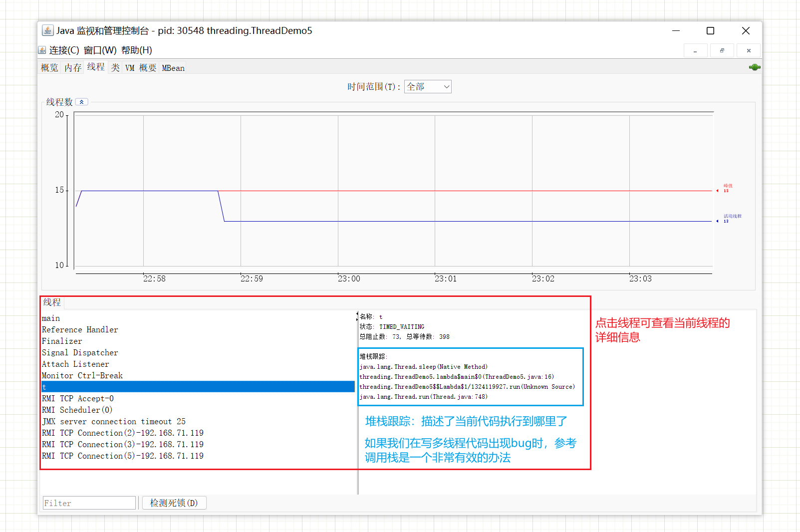
Task: Click the TIMED_WAITING state text
Action: pos(402,327)
